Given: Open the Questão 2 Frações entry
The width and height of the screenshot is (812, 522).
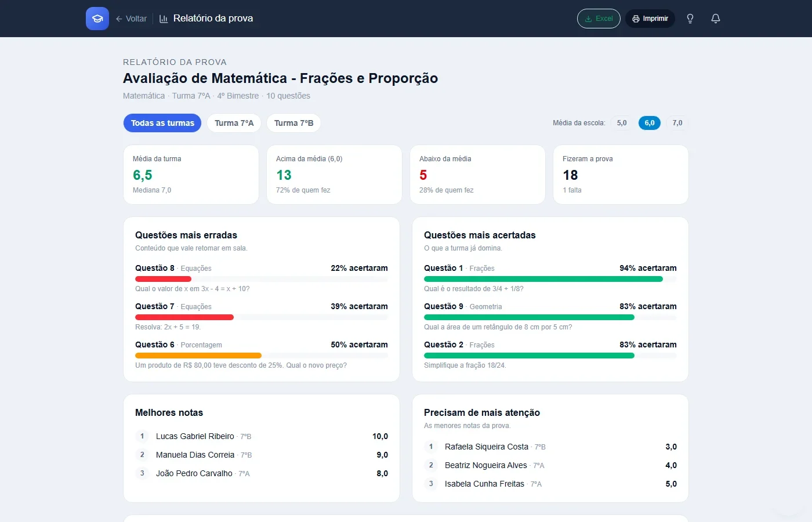Looking at the screenshot, I should point(459,345).
